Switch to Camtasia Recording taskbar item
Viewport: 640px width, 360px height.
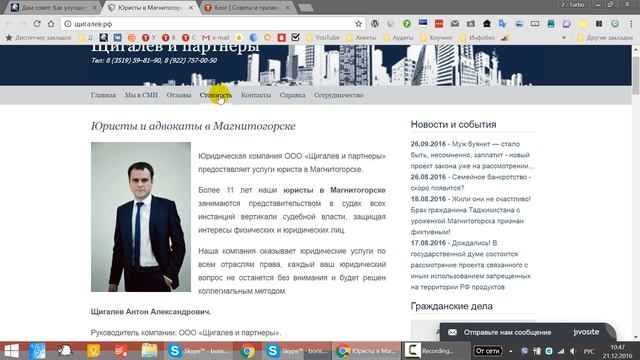(x=435, y=351)
